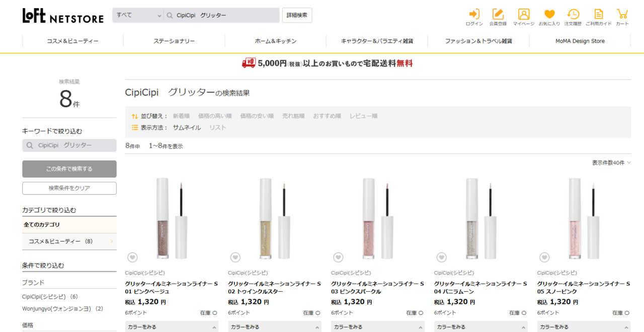Viewport: 644px width, 332px height.
Task: Open コスメ&ビューティー navigation menu
Action: [72, 41]
